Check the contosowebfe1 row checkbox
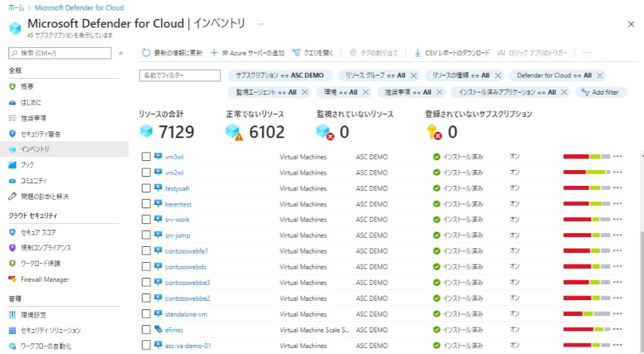 click(x=146, y=251)
